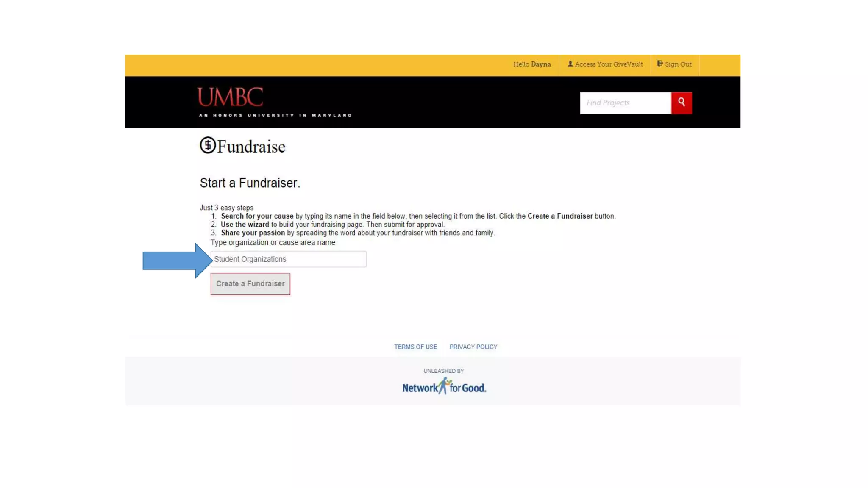The width and height of the screenshot is (868, 488).
Task: Click the Start a Fundraiser heading
Action: 250,183
